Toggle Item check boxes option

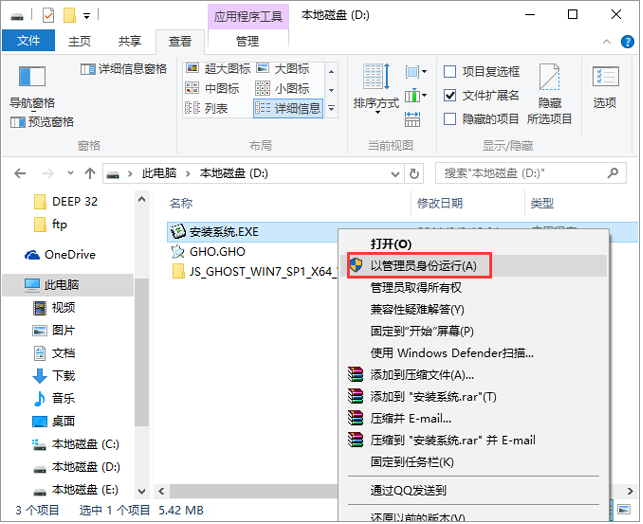click(450, 72)
